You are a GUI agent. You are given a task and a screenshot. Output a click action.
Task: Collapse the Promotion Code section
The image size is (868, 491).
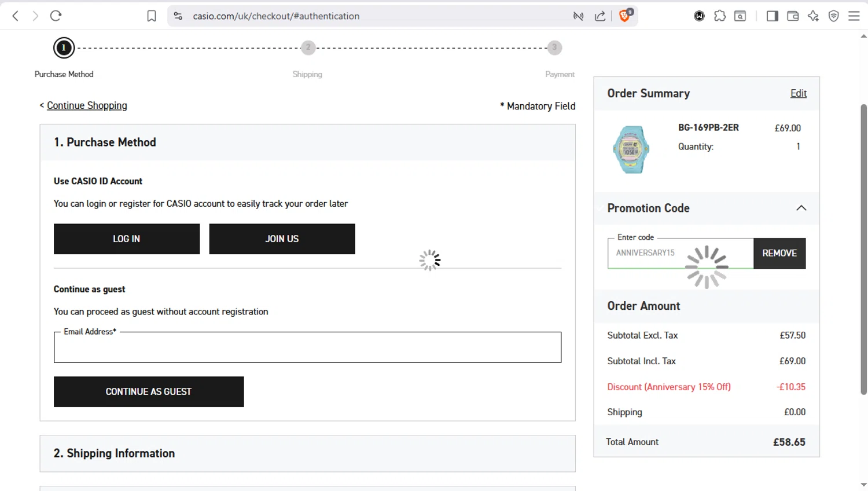coord(801,208)
